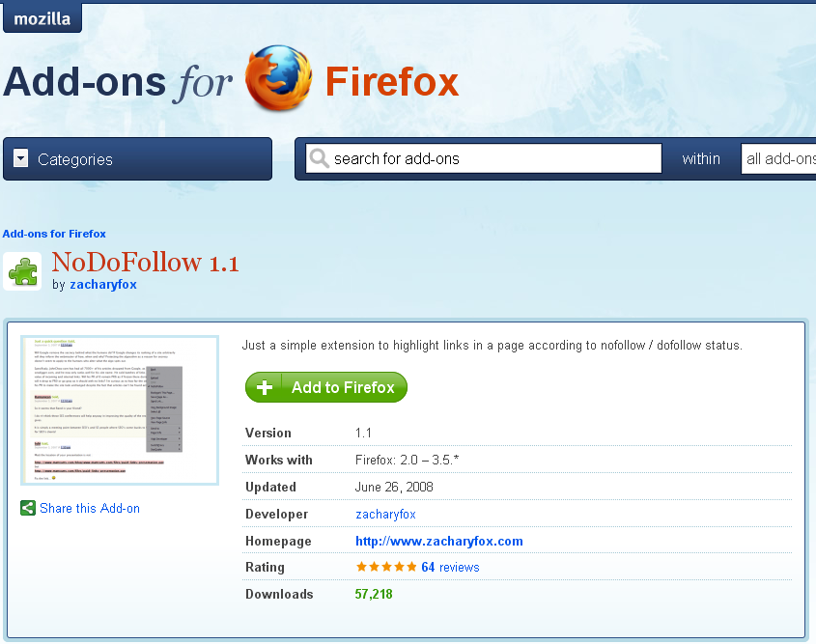
Task: Click the search magnifier icon
Action: click(319, 157)
